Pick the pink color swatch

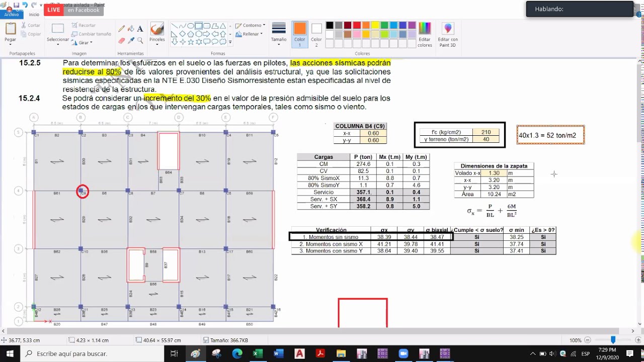(357, 34)
